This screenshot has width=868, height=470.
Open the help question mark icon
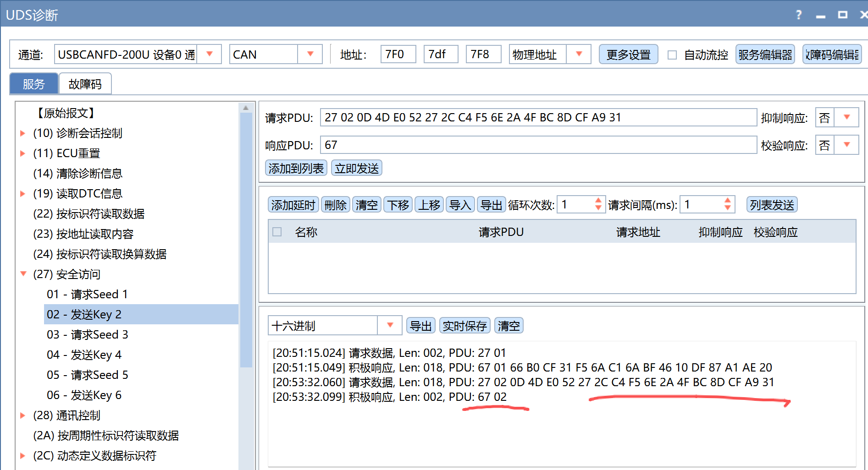click(799, 15)
